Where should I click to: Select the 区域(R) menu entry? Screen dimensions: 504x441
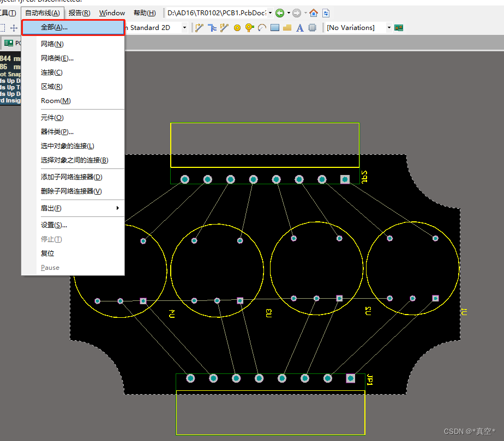click(73, 87)
